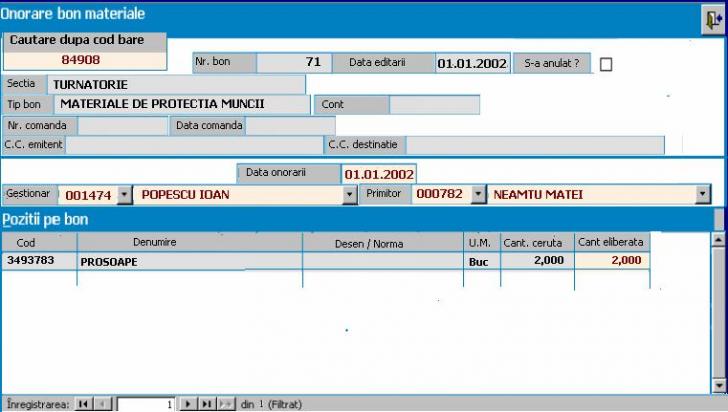Image resolution: width=728 pixels, height=412 pixels.
Task: Go to next record in navigator
Action: (x=187, y=404)
